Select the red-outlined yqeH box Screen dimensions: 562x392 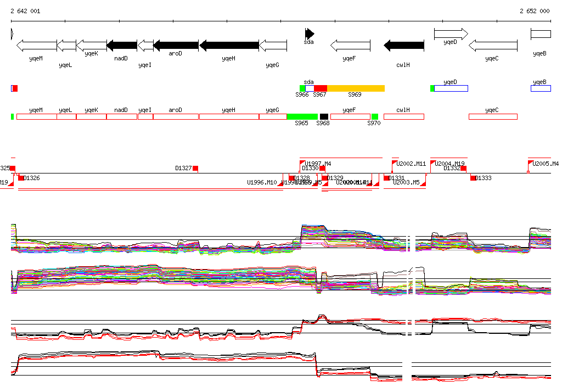[x=229, y=116]
